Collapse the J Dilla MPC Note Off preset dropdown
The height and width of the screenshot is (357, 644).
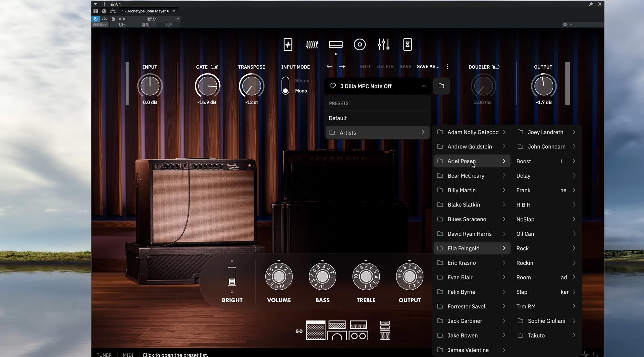tap(424, 86)
